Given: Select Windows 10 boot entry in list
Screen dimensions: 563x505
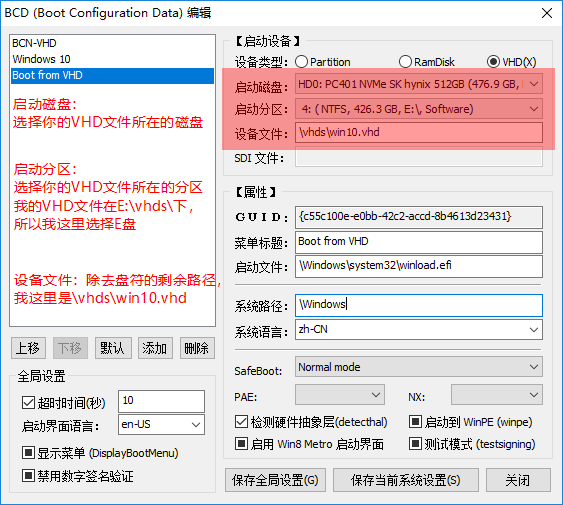Looking at the screenshot, I should click(112, 59).
